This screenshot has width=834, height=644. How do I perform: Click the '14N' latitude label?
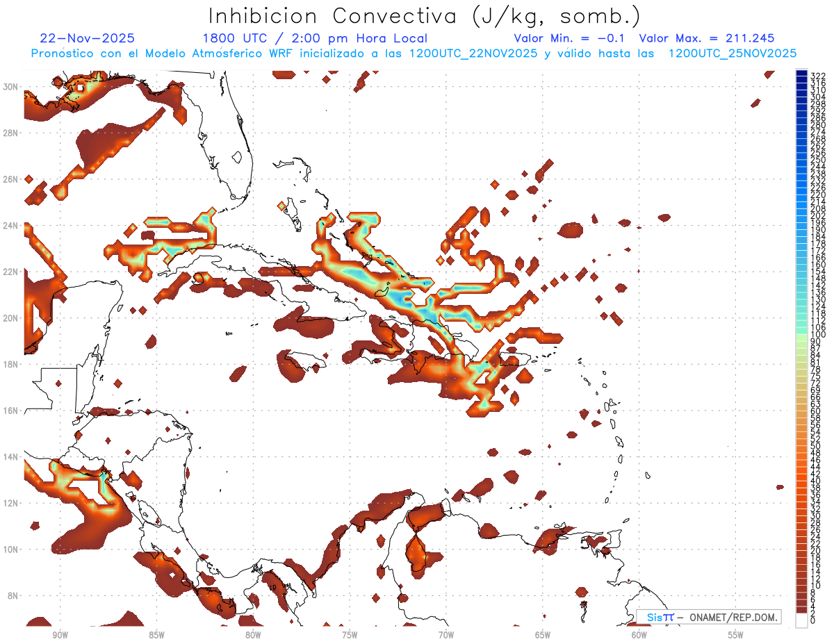(11, 456)
